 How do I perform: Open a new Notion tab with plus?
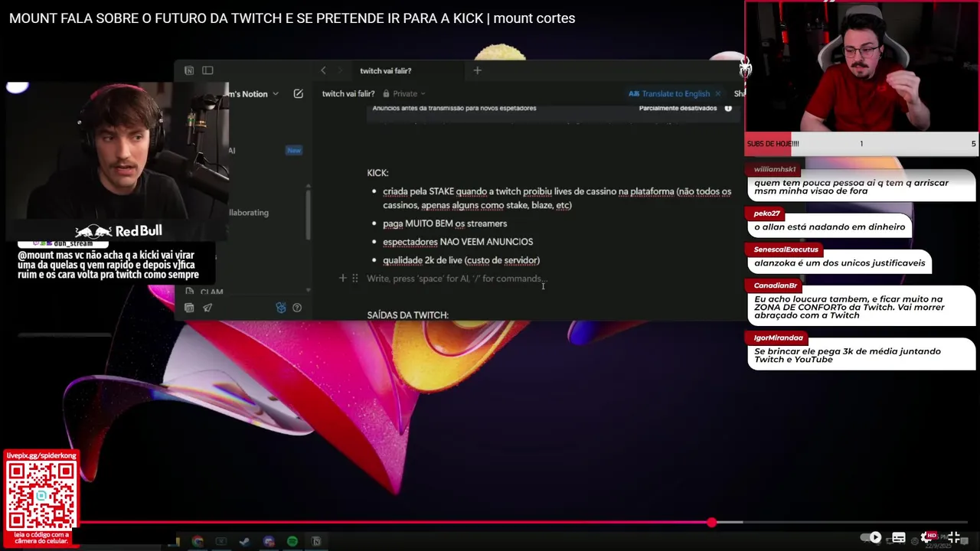tap(477, 70)
